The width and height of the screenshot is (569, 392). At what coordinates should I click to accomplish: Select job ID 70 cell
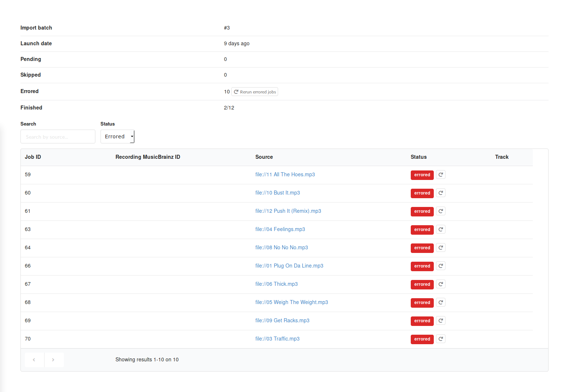[x=28, y=339]
